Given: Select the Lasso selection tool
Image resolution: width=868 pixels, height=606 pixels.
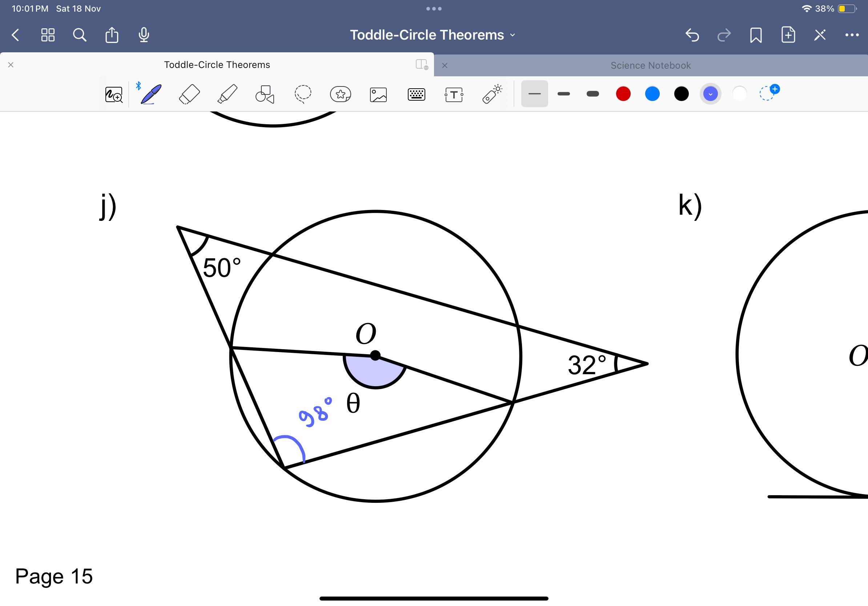Looking at the screenshot, I should pyautogui.click(x=303, y=94).
